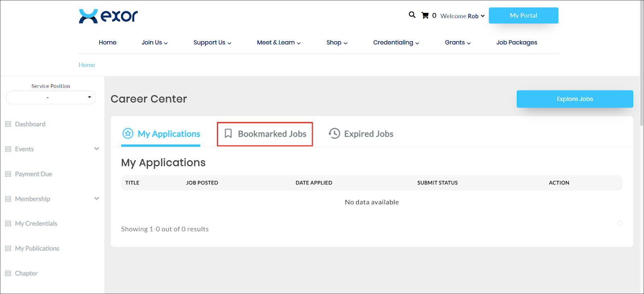The image size is (644, 294).
Task: Click the search magnifier icon
Action: (412, 15)
